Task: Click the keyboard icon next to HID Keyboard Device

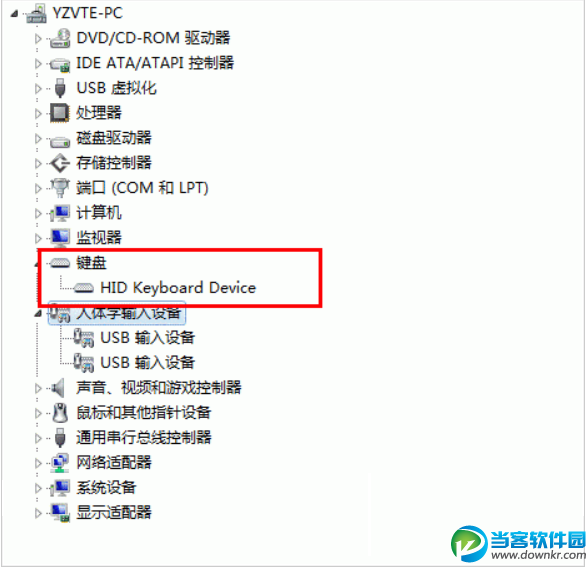Action: [x=83, y=288]
